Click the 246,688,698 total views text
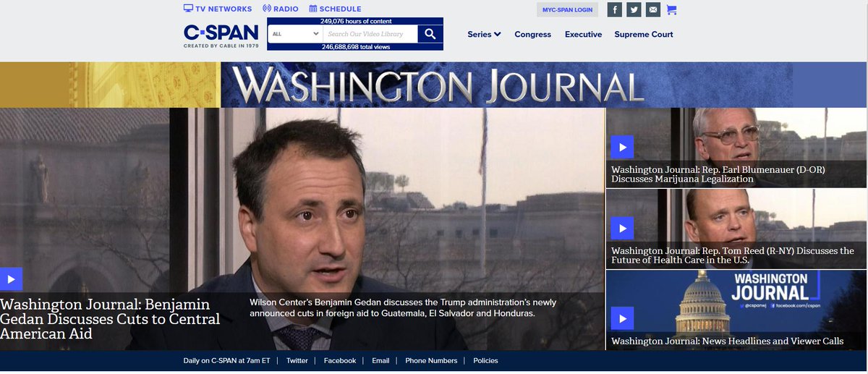The image size is (868, 374). tap(355, 47)
